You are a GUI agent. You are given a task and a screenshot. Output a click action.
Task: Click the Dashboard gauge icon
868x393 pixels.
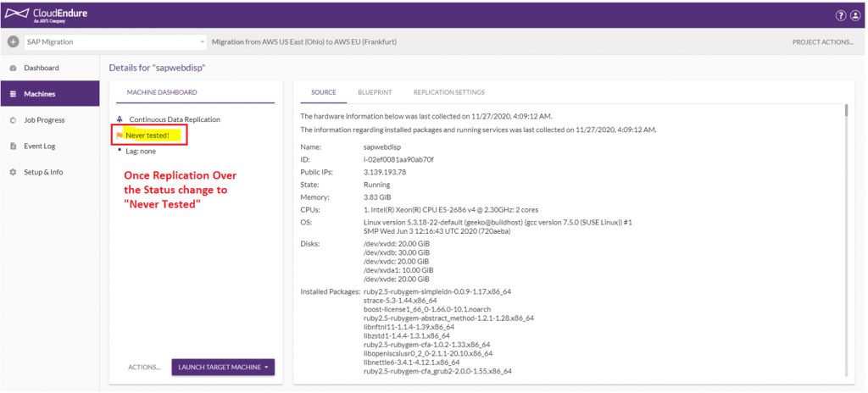pos(13,68)
